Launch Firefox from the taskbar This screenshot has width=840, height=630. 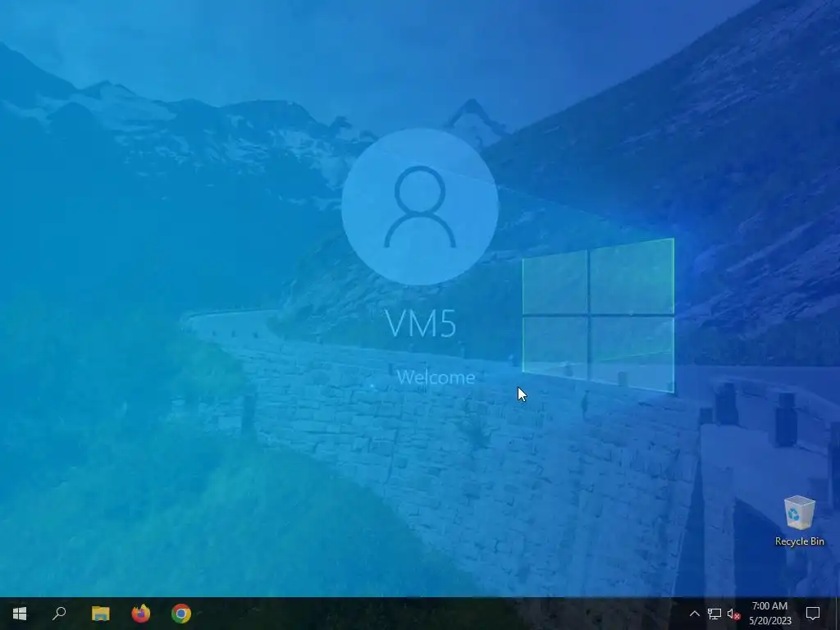point(141,614)
